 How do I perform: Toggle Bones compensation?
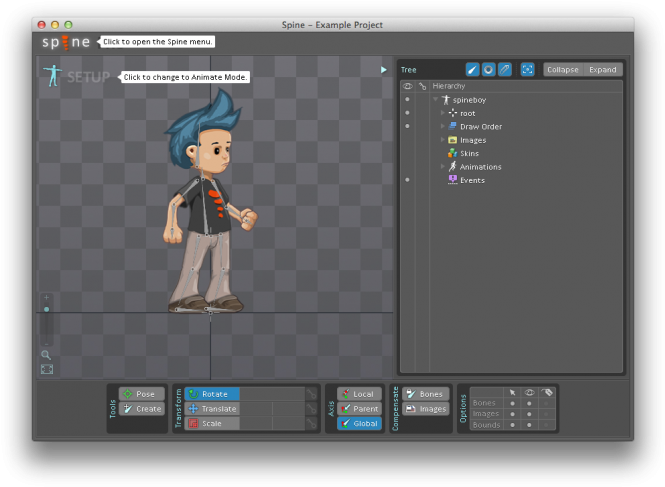coord(425,394)
